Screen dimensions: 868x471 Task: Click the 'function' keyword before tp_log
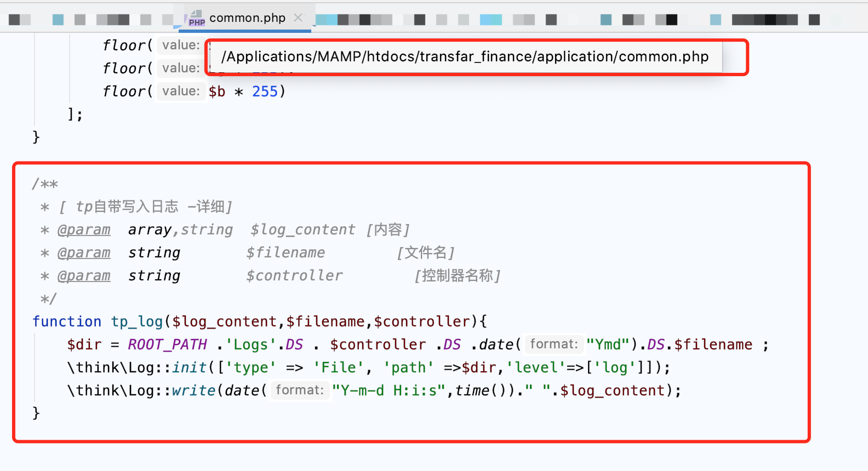coord(67,321)
